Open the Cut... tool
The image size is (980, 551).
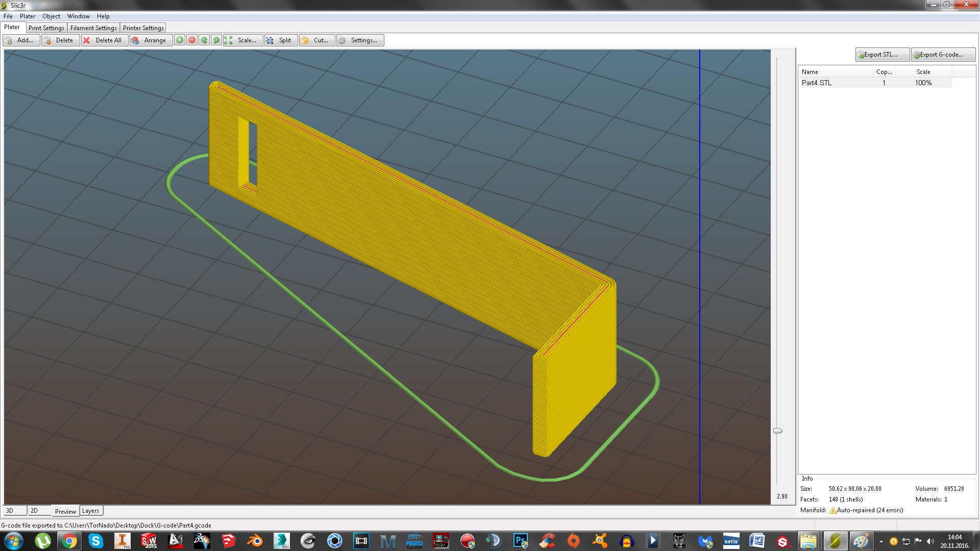pyautogui.click(x=316, y=40)
